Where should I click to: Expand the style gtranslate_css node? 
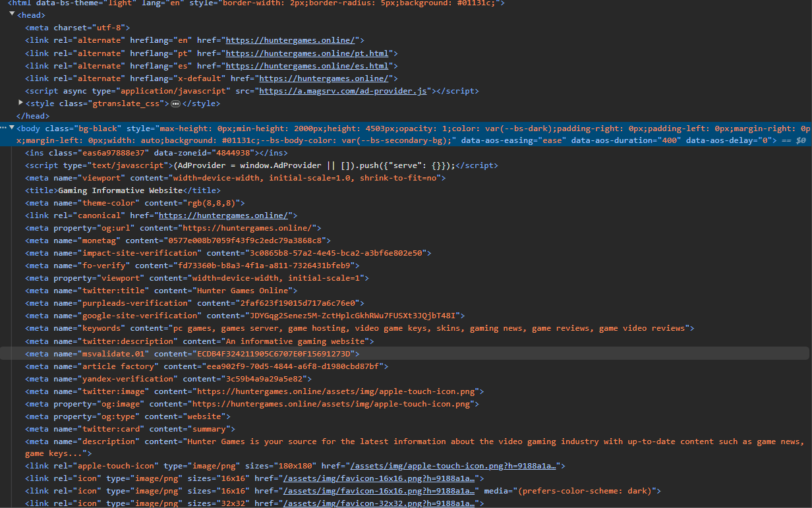[x=21, y=103]
